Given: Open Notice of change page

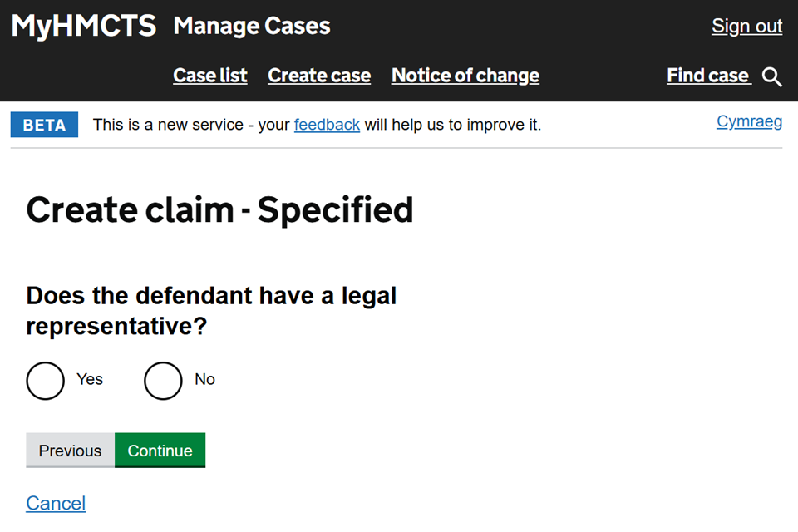Looking at the screenshot, I should coord(465,76).
